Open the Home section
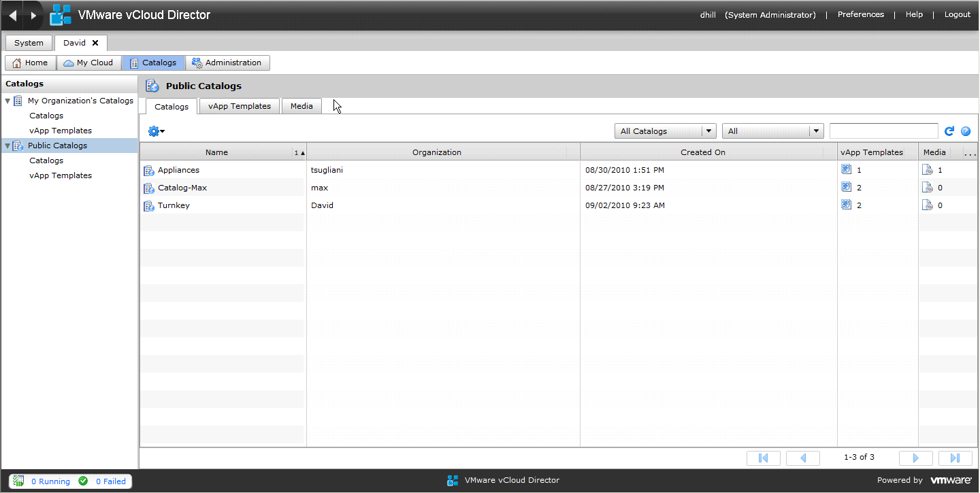 30,63
